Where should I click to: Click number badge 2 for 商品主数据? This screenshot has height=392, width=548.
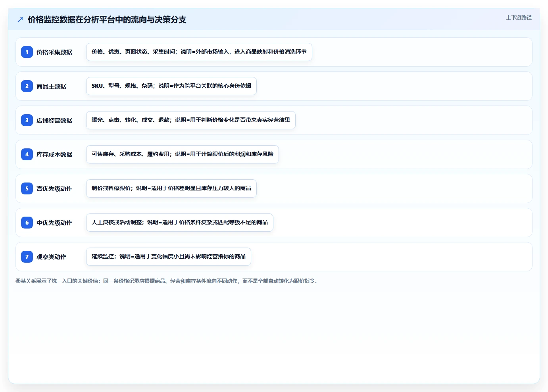coord(27,86)
